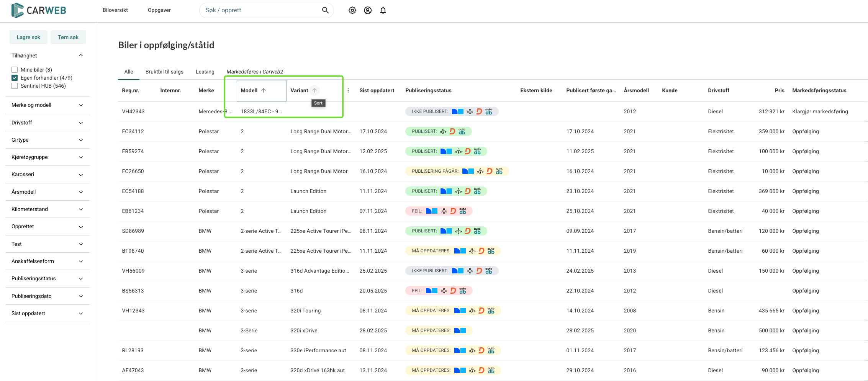Screen dimensions: 868x381
Task: Click the sort arrow beside Variant header
Action: [x=314, y=90]
